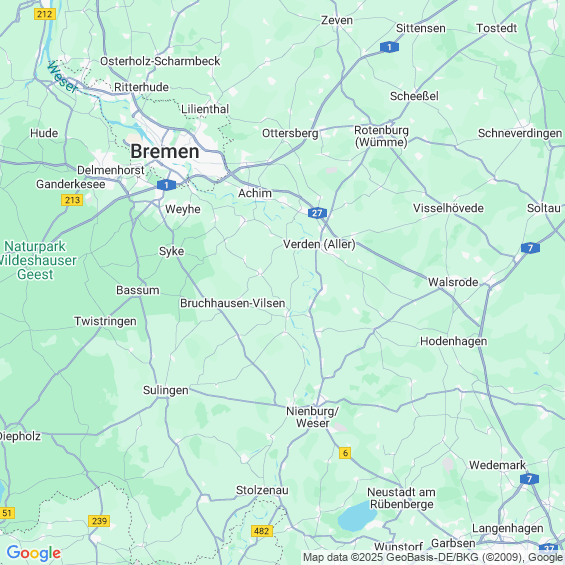The image size is (565, 565).
Task: Open the Google logo link
Action: pyautogui.click(x=34, y=553)
